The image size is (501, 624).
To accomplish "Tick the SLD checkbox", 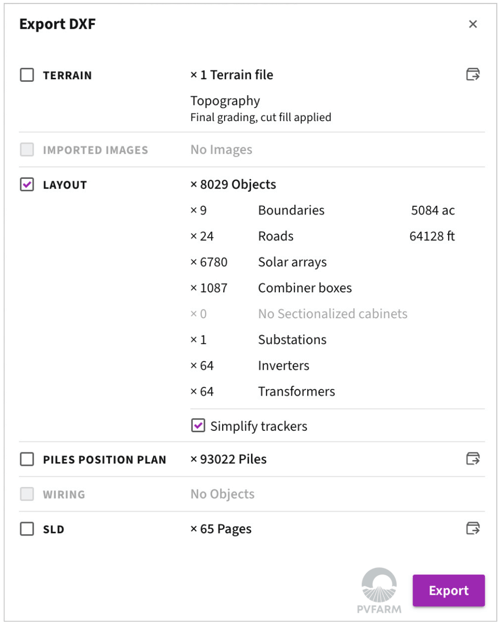I will click(x=27, y=529).
